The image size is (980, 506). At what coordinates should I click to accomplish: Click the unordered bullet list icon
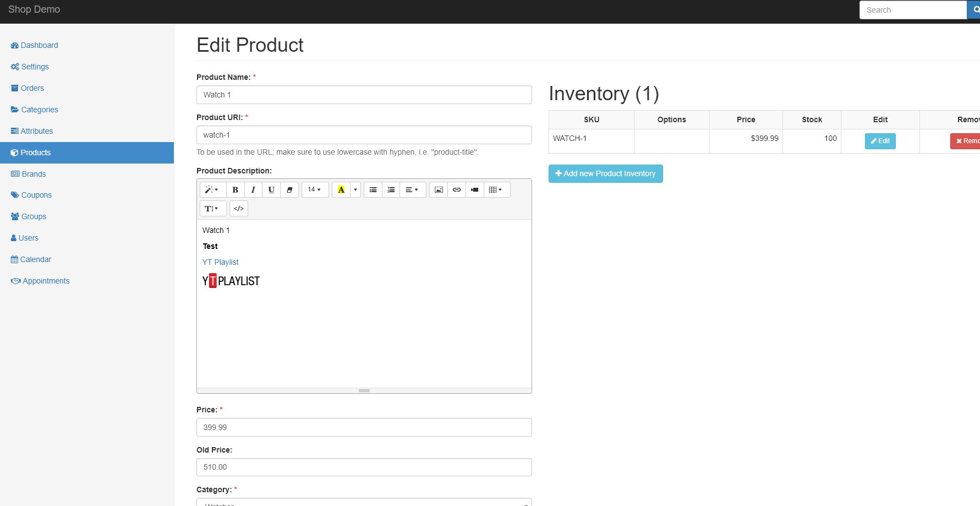click(373, 190)
